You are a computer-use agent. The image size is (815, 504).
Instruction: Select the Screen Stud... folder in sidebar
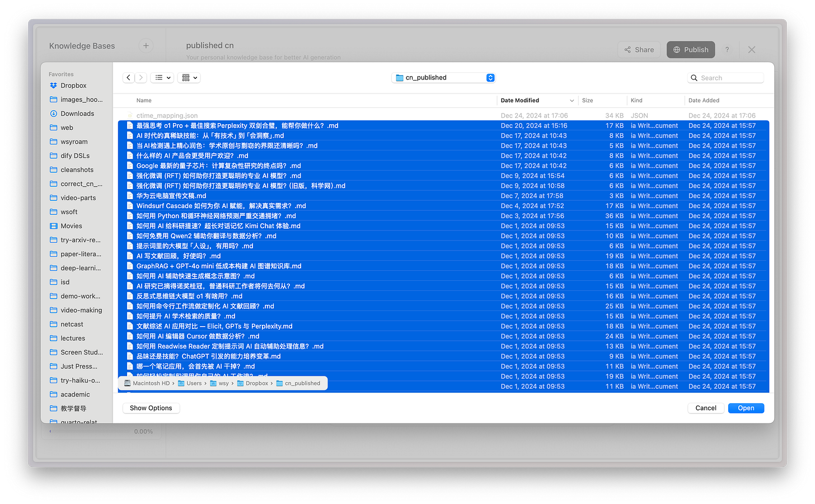[76, 352]
